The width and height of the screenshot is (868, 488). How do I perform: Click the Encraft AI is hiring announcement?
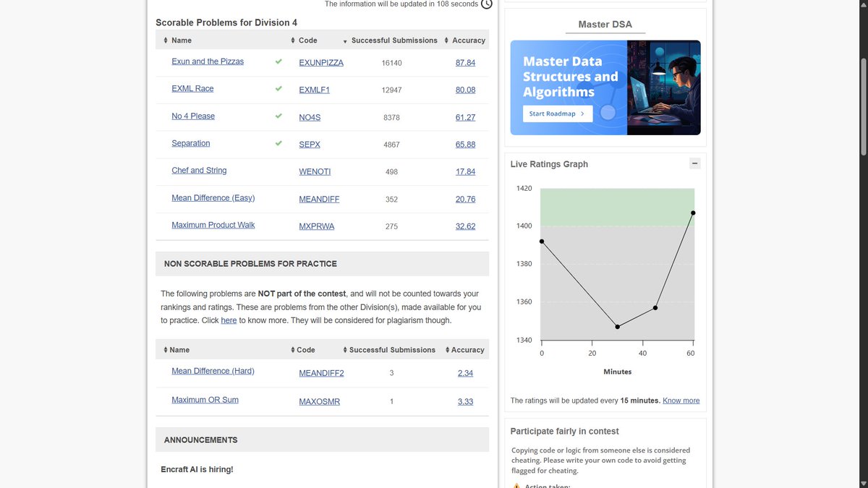click(197, 469)
